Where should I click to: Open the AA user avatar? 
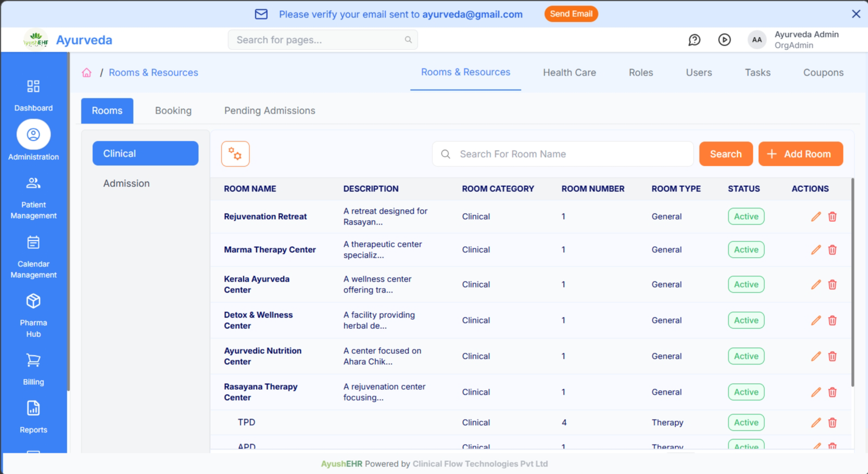(x=757, y=40)
